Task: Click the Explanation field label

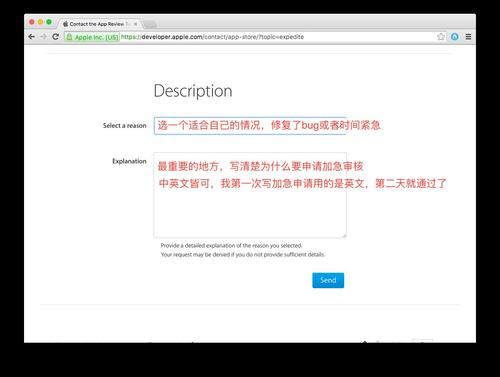Action: [129, 161]
